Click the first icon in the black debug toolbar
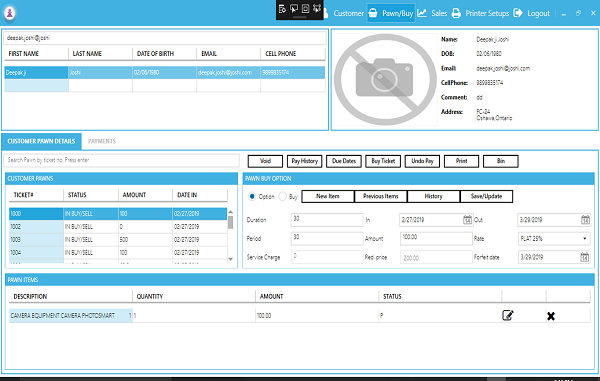 [x=282, y=8]
